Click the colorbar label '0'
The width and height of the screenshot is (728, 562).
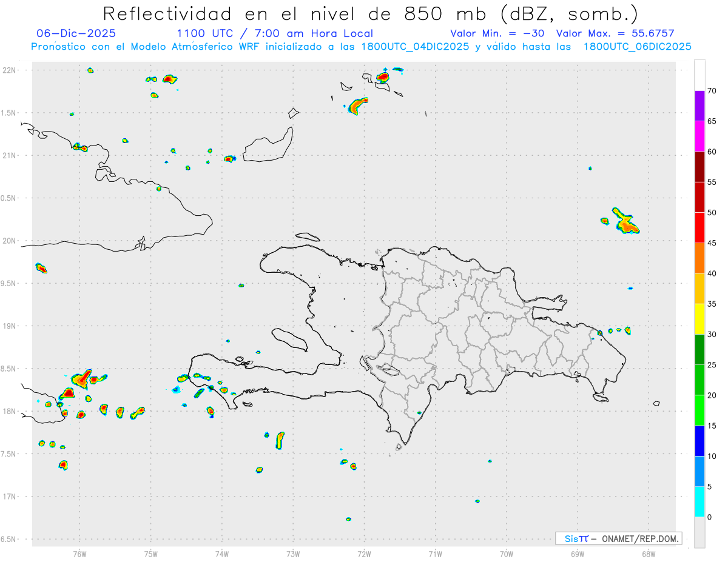pyautogui.click(x=710, y=517)
